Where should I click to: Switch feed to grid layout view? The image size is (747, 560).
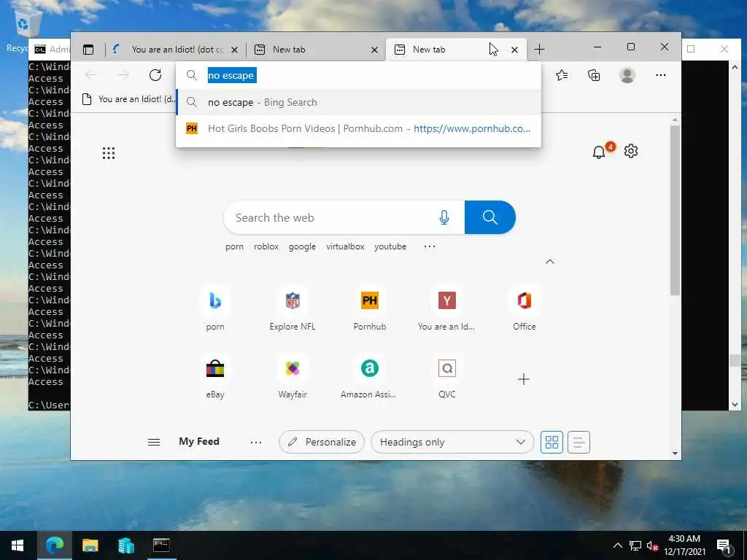point(551,443)
